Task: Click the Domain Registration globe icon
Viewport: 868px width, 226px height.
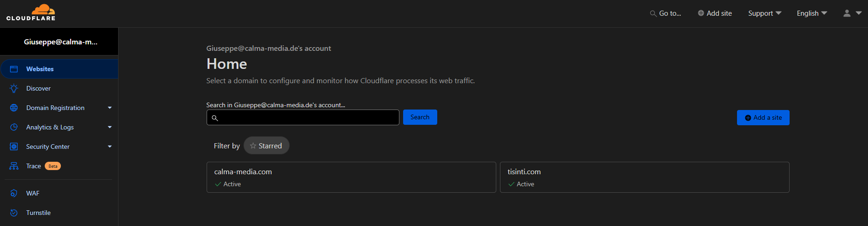Action: 14,108
